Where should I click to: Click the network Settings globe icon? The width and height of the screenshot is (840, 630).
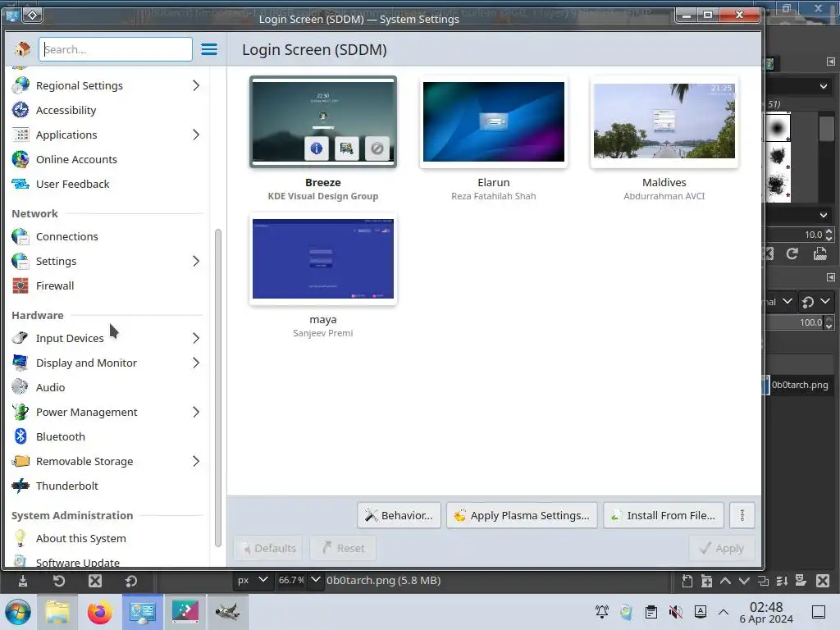pyautogui.click(x=21, y=261)
